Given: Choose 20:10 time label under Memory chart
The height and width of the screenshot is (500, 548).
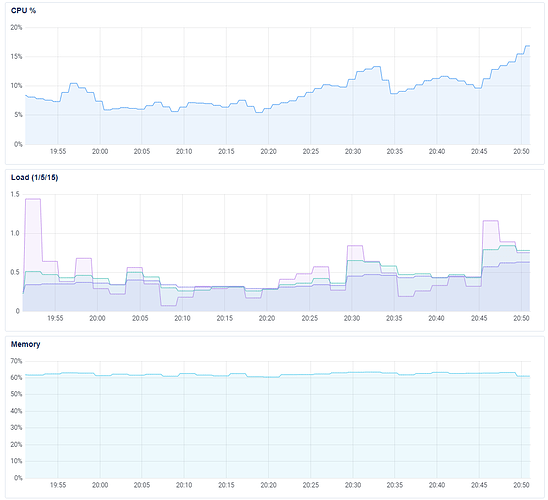Looking at the screenshot, I should (184, 485).
